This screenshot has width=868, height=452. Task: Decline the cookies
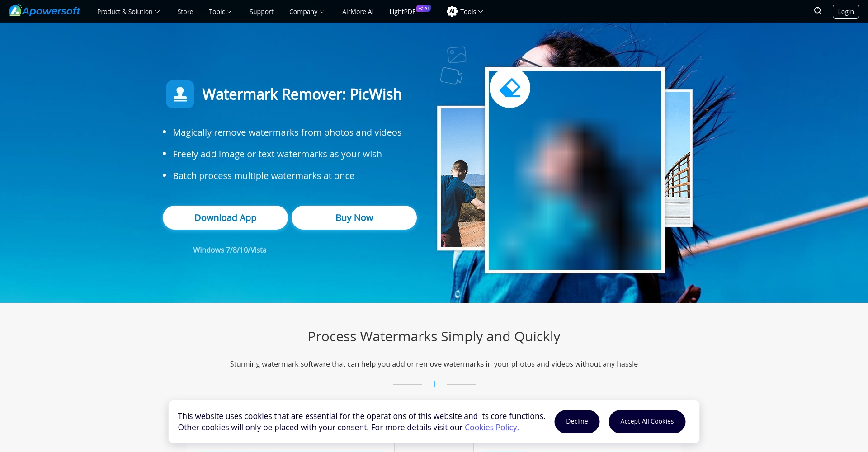[577, 421]
